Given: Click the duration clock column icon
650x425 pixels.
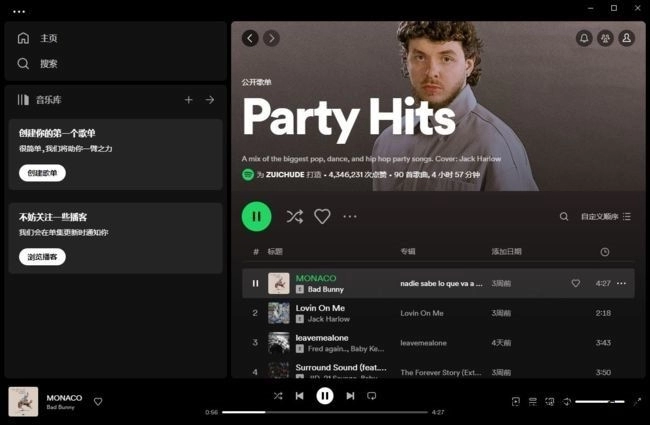Looking at the screenshot, I should [605, 252].
